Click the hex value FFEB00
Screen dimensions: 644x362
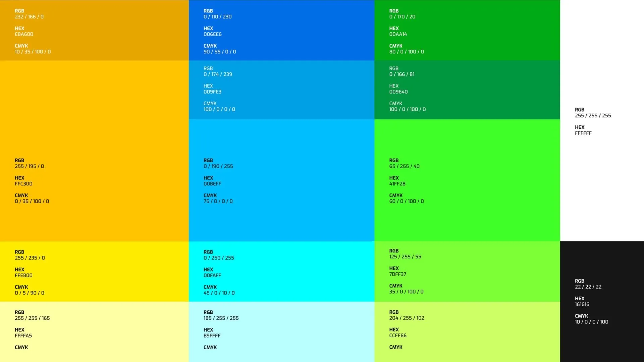tap(23, 276)
